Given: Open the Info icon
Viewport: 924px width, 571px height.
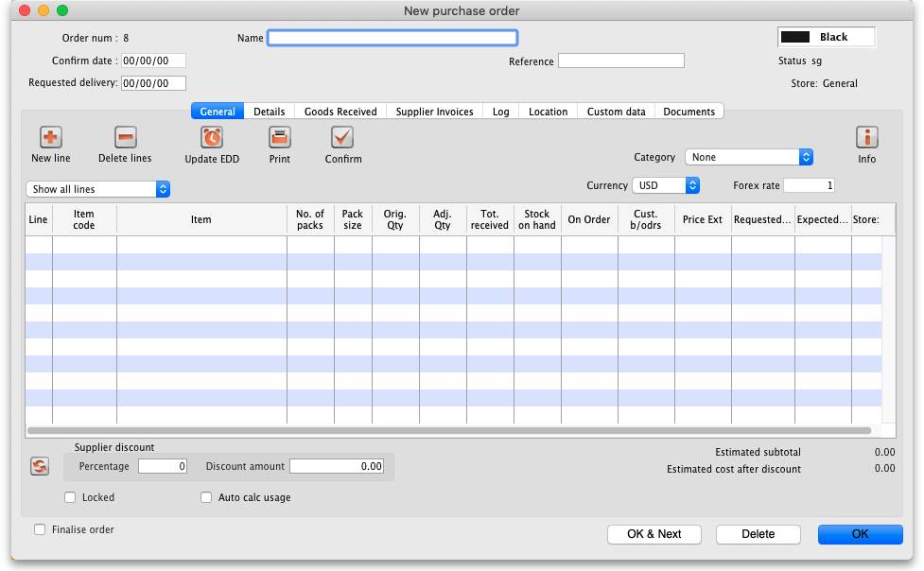Looking at the screenshot, I should [x=866, y=137].
